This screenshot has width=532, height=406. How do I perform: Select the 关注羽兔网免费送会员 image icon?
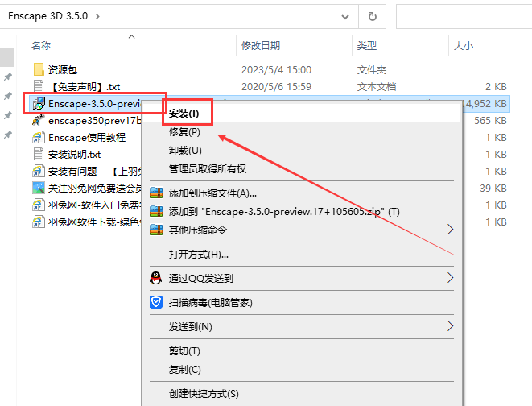(x=39, y=188)
